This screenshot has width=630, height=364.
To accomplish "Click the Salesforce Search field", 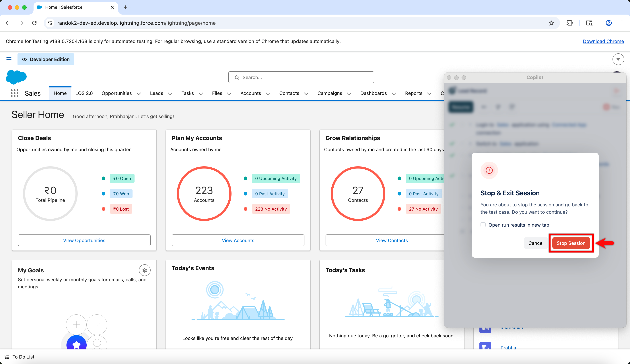I will point(301,77).
